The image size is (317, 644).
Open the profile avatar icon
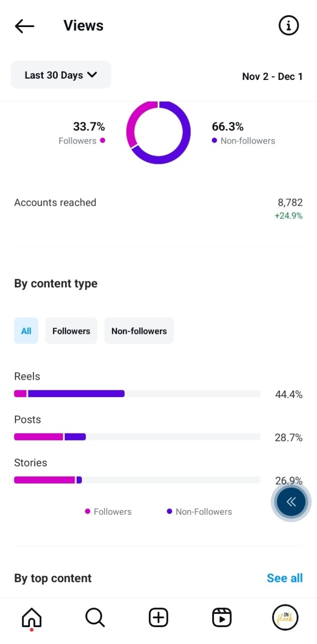285,617
